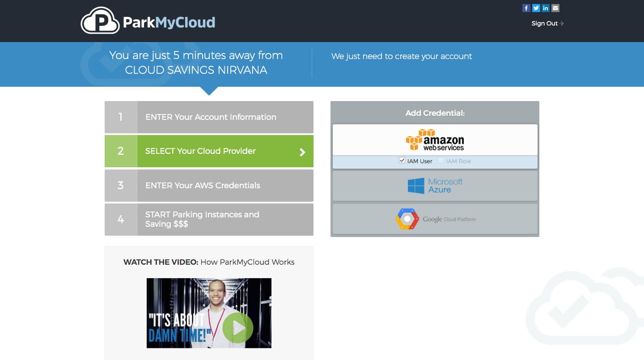This screenshot has height=360, width=644.
Task: Click the ParkMyCloud brand name text
Action: (169, 22)
